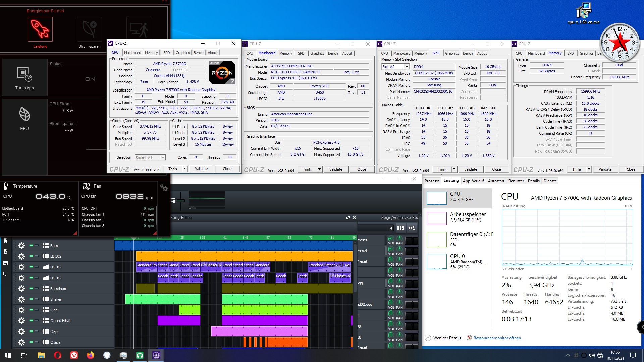Switch to the Graphics tab in CPU-Z
The height and width of the screenshot is (362, 644).
[182, 52]
